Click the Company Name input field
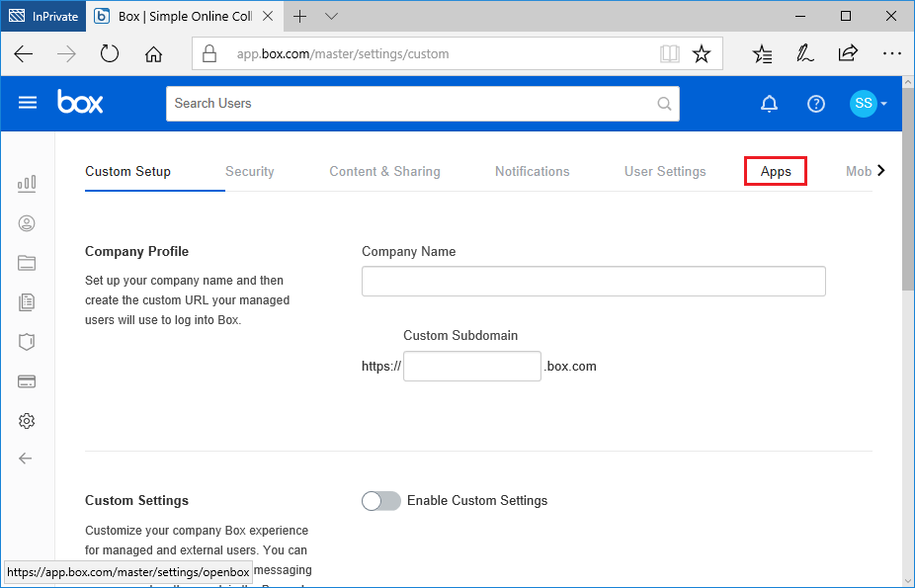Image resolution: width=915 pixels, height=588 pixels. coord(594,282)
